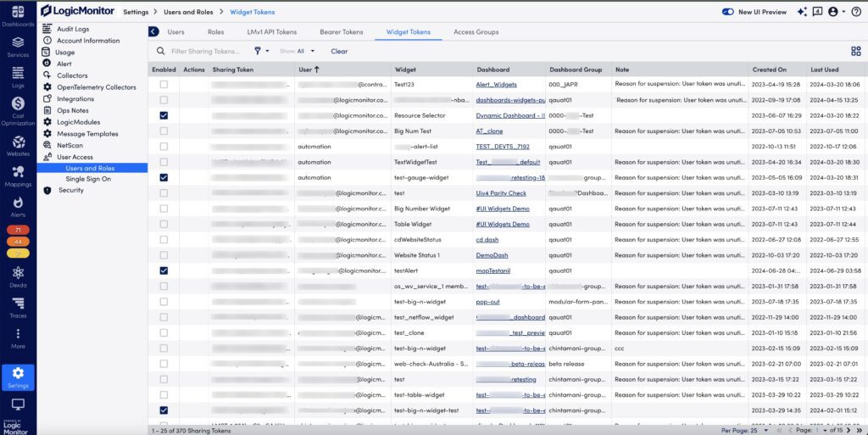This screenshot has height=435, width=868.
Task: Click Settings in the breadcrumb
Action: coord(136,12)
